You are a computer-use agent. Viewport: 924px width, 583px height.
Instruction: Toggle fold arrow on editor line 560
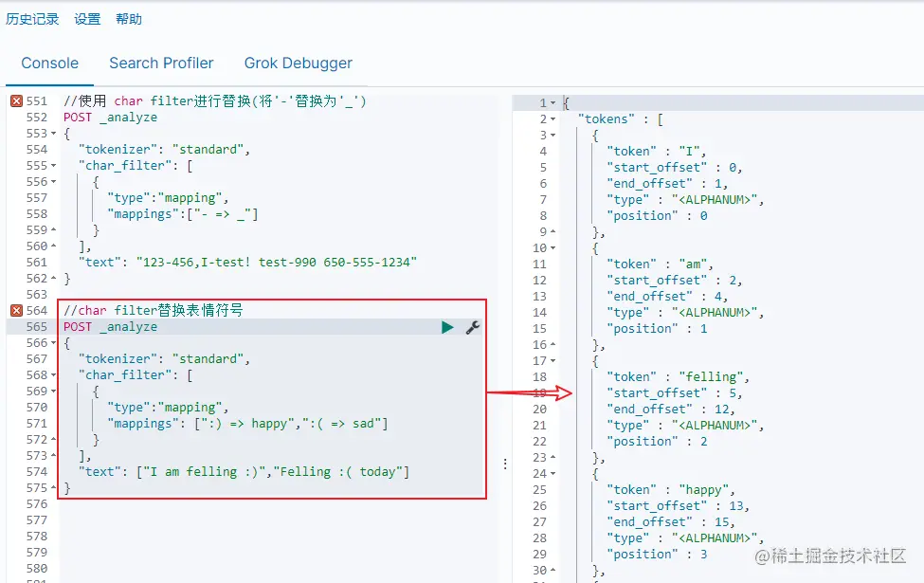coord(54,246)
